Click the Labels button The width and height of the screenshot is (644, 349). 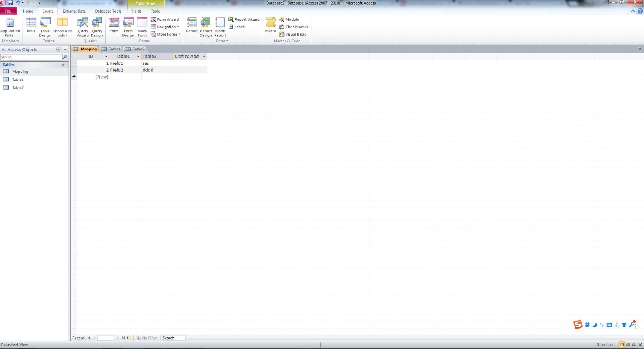(237, 27)
